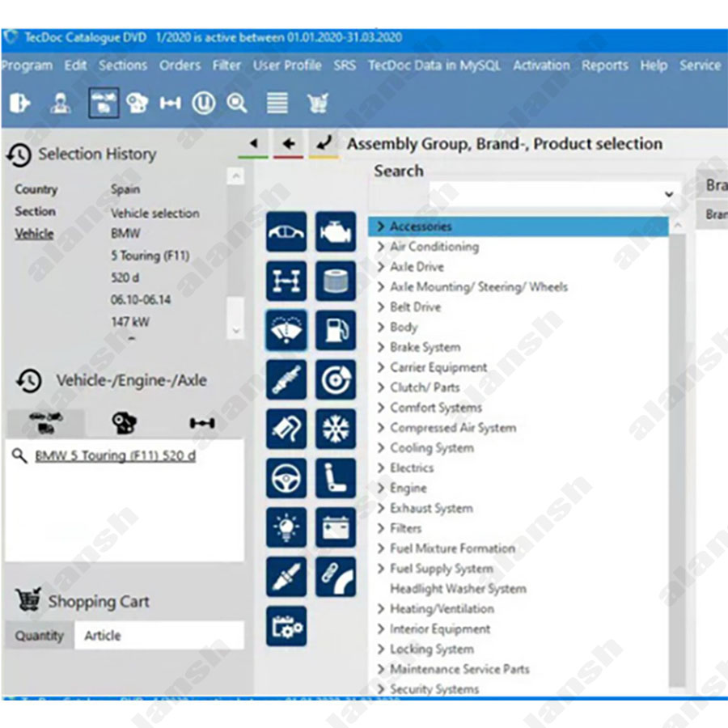This screenshot has width=728, height=728.
Task: Expand the Brake System group
Action: tap(381, 347)
